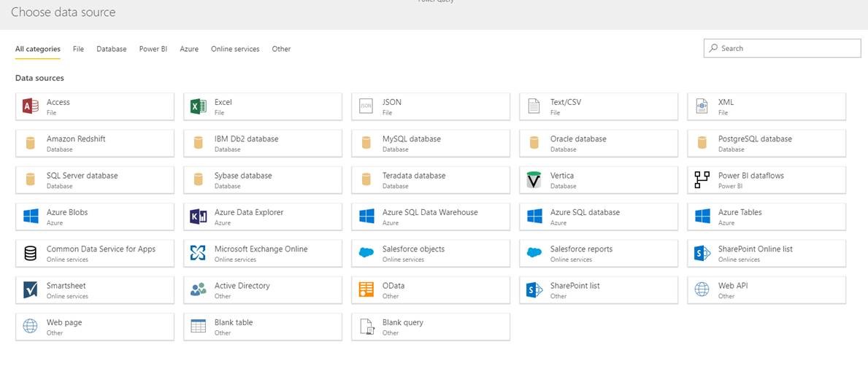Viewport: 868px width, 366px height.
Task: Click the Web API globe icon
Action: [702, 289]
